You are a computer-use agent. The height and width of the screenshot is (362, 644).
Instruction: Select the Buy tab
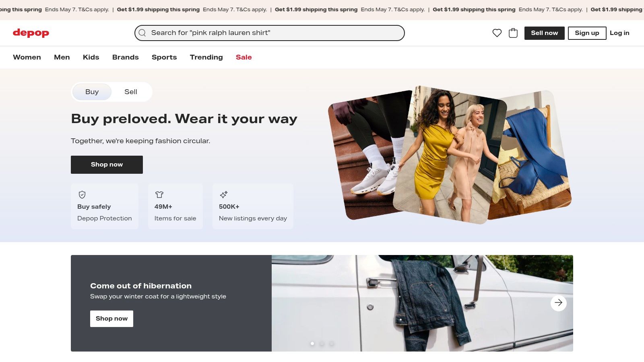click(92, 92)
